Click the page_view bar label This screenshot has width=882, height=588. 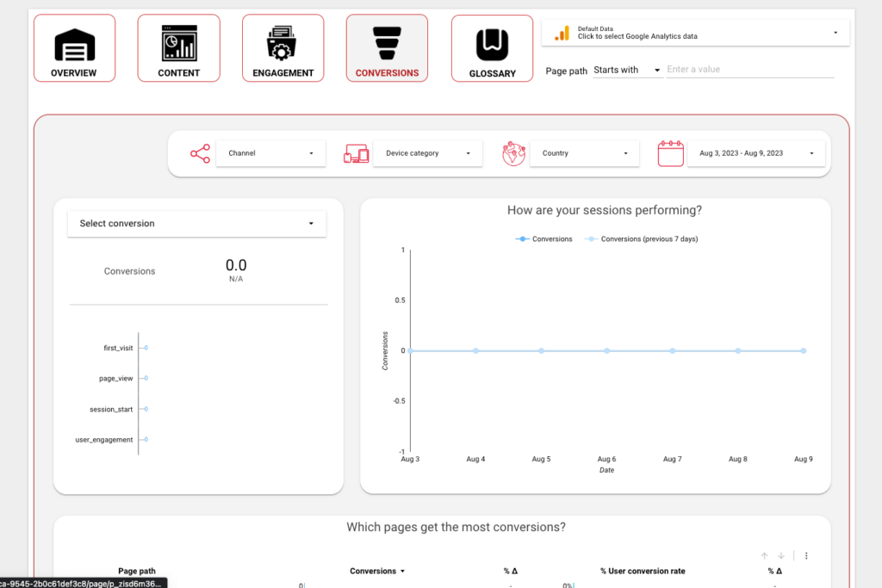(116, 378)
